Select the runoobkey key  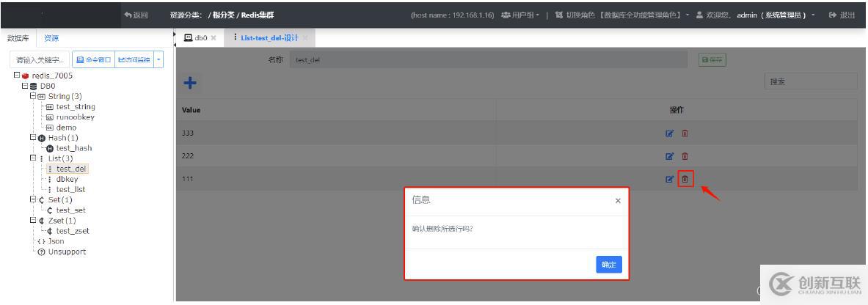tap(76, 117)
